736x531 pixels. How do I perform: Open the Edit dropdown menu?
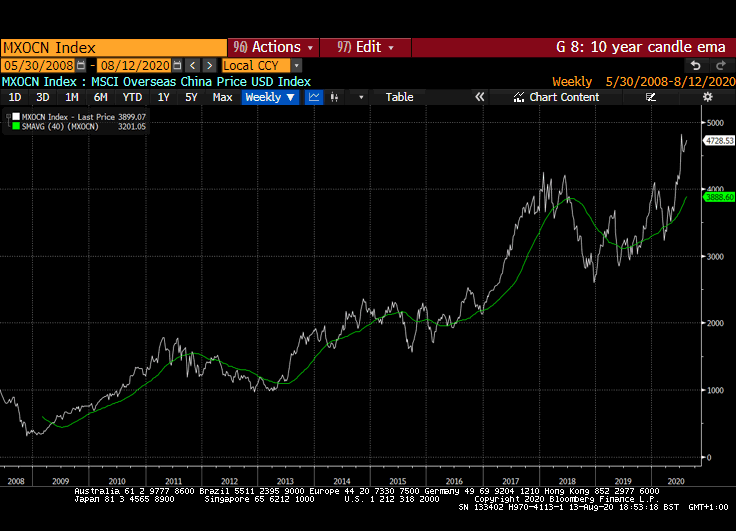365,47
